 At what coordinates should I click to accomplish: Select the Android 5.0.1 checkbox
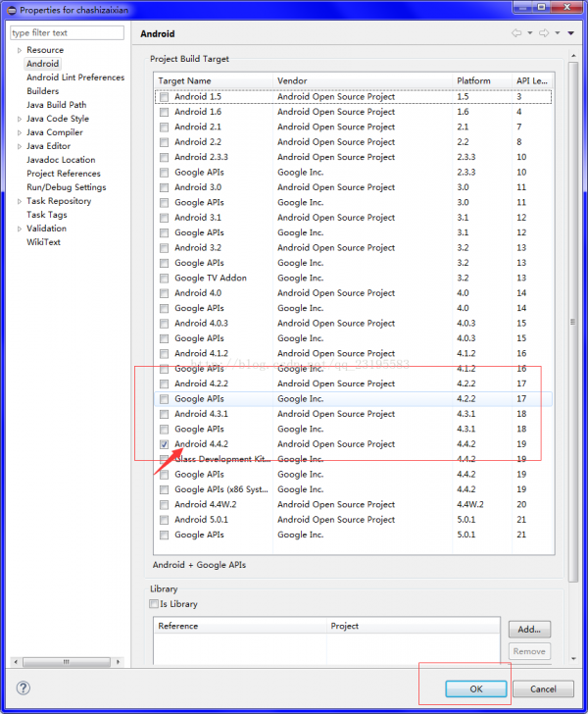[x=165, y=520]
